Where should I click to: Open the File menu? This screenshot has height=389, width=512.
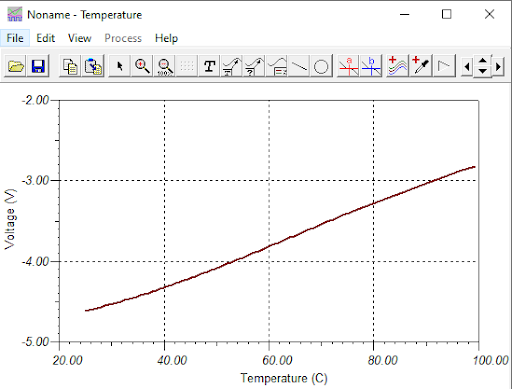15,38
